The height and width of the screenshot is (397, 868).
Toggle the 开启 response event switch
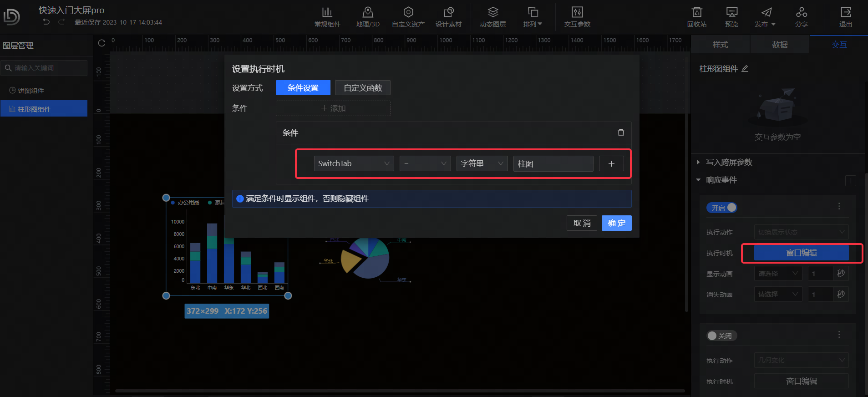click(721, 208)
